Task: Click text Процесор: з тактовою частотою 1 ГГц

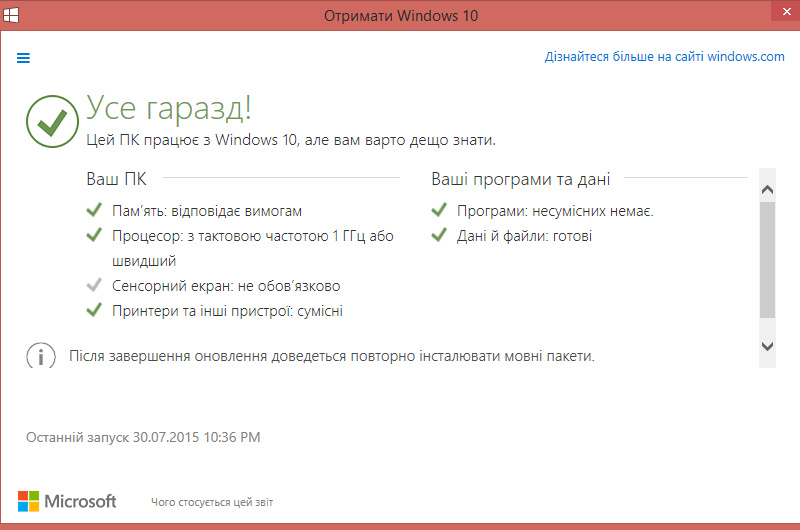Action: tap(238, 236)
